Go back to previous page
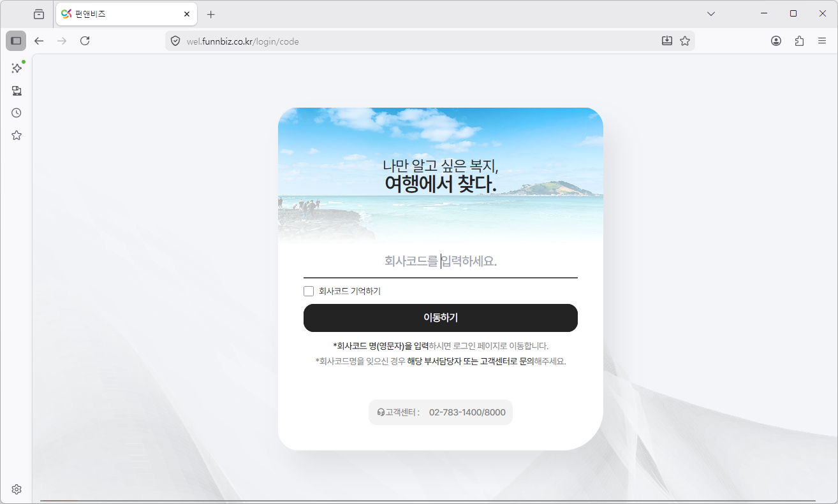Screen dimensions: 838x504 (x=39, y=41)
